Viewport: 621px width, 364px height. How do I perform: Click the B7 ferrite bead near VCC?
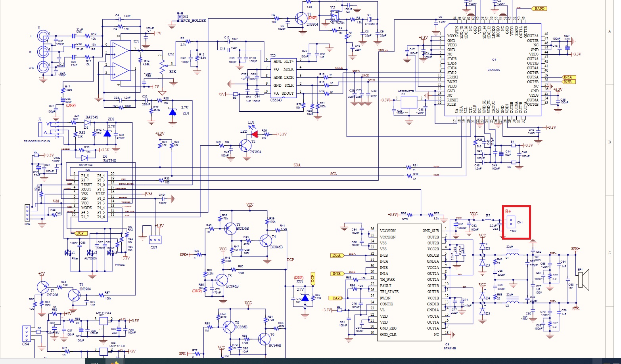tap(488, 220)
